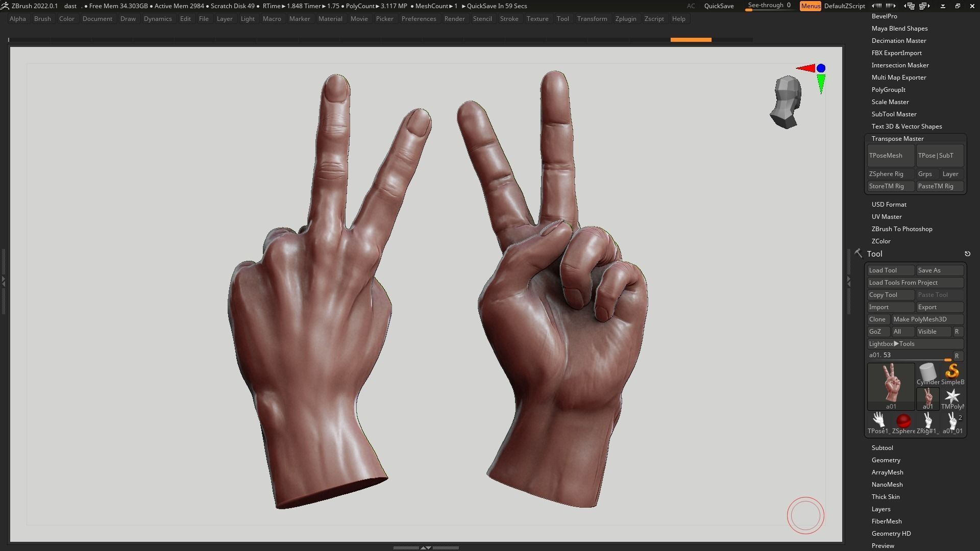The height and width of the screenshot is (551, 980).
Task: Open the Zplugin menu
Action: tap(626, 19)
